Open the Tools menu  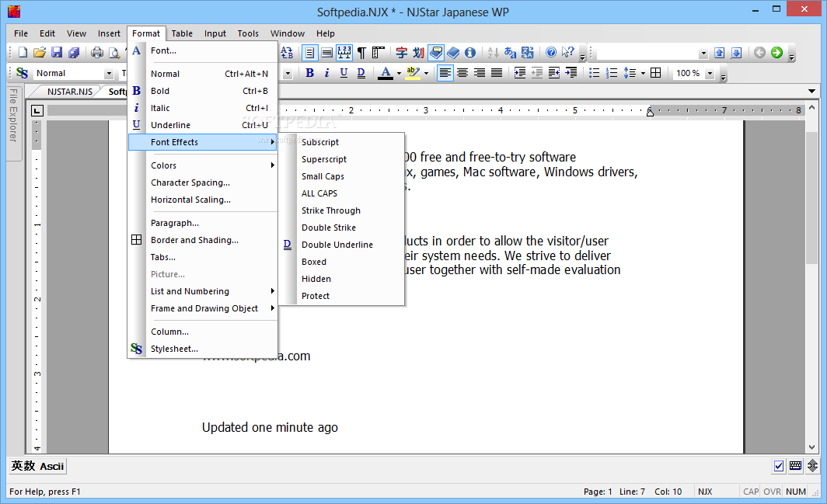[x=248, y=33]
